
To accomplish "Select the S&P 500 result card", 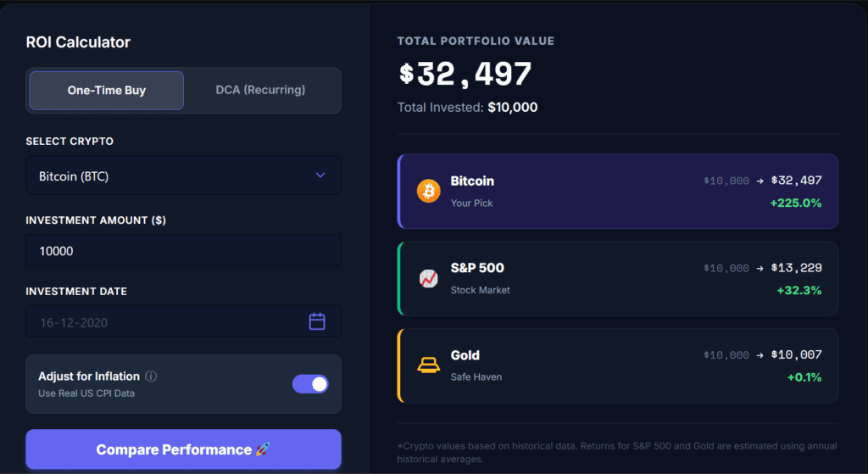I will point(617,278).
